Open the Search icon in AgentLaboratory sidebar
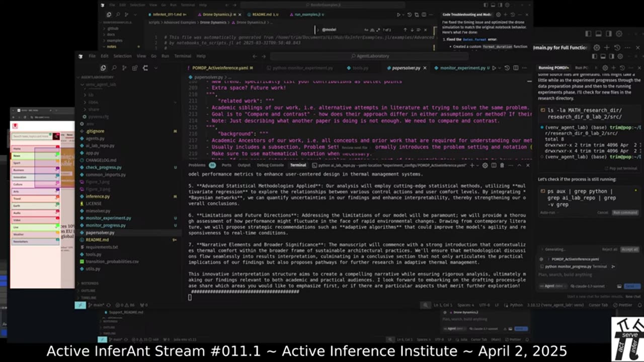This screenshot has width=644, height=362. pos(114,68)
